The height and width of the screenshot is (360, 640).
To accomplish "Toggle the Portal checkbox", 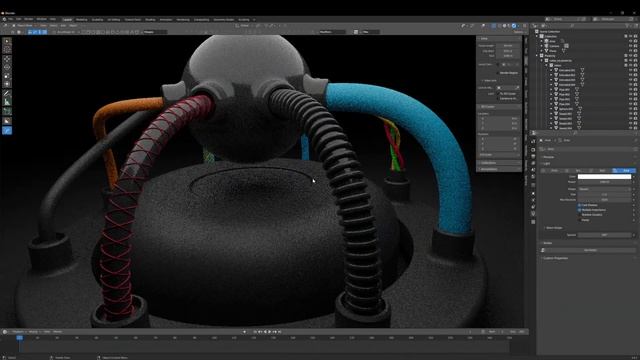I will (x=580, y=220).
